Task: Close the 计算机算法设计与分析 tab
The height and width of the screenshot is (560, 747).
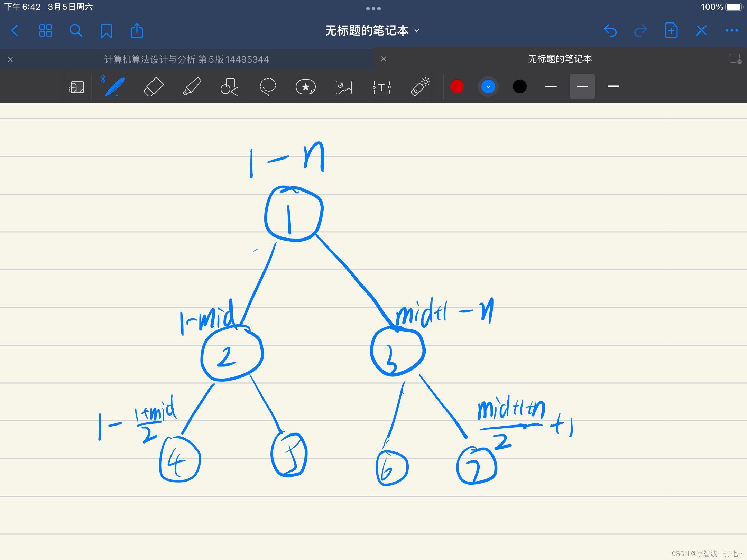Action: point(10,59)
